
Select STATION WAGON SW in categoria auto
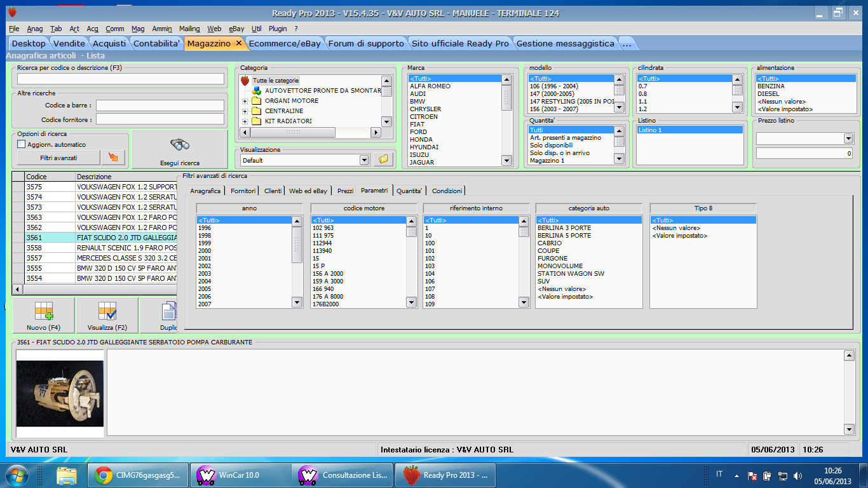point(588,274)
